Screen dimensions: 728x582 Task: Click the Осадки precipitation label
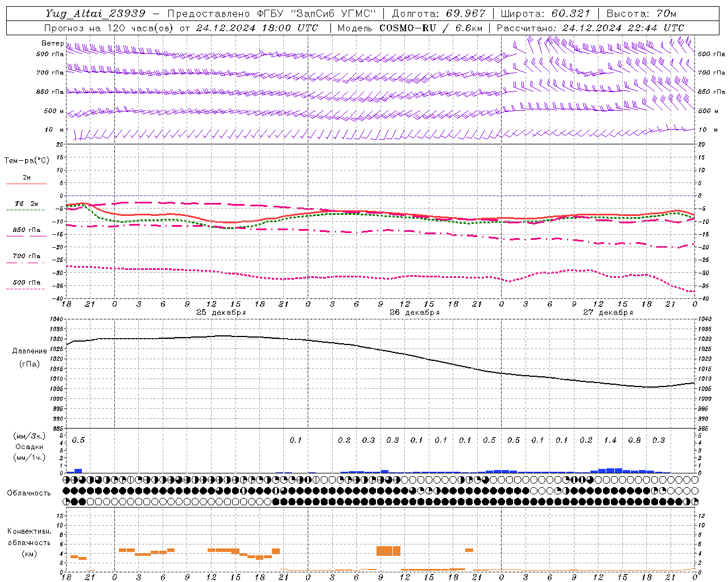click(30, 447)
